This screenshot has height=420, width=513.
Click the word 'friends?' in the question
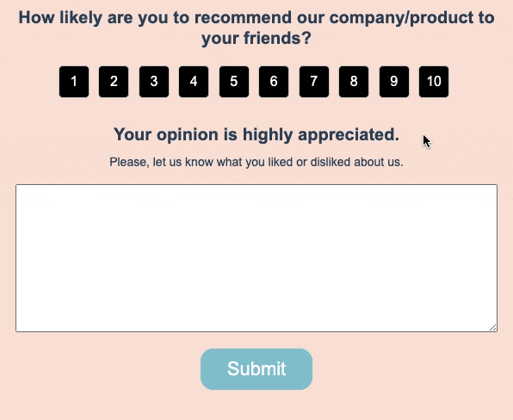(x=277, y=38)
